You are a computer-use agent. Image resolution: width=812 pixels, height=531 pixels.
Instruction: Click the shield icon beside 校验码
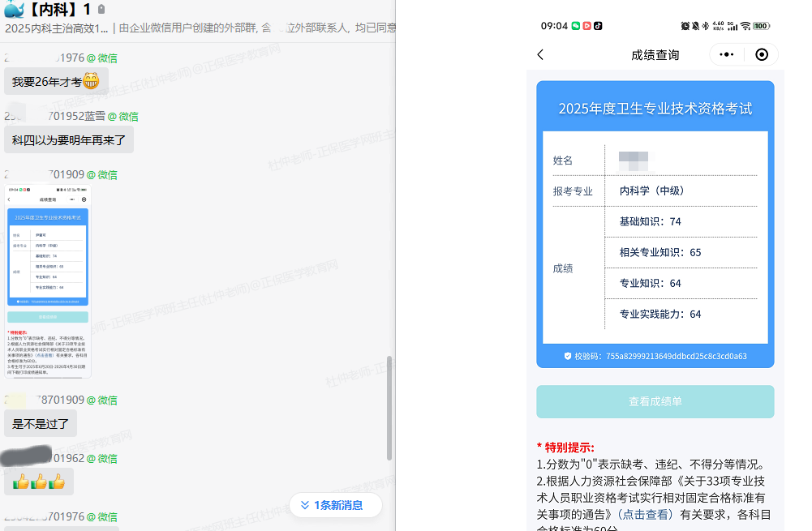tap(568, 356)
